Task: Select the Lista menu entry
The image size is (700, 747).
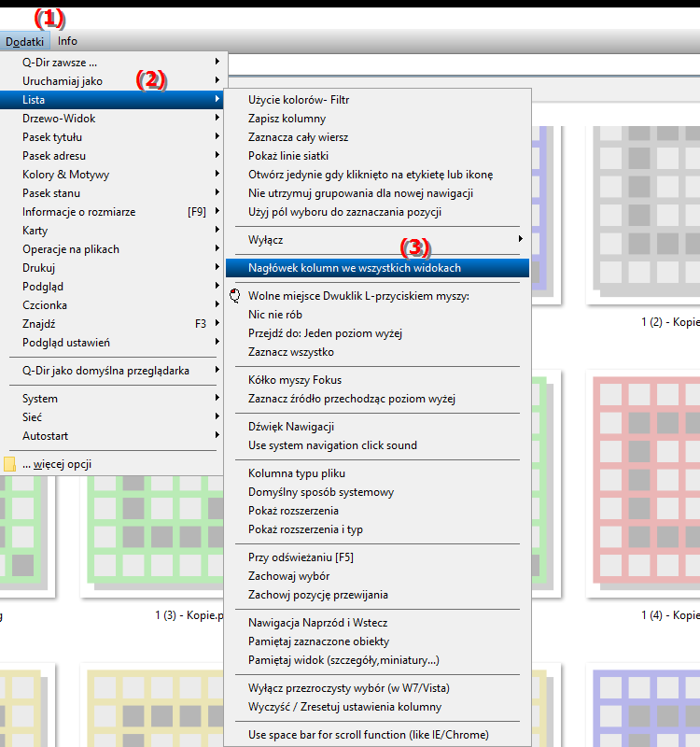Action: pyautogui.click(x=113, y=100)
